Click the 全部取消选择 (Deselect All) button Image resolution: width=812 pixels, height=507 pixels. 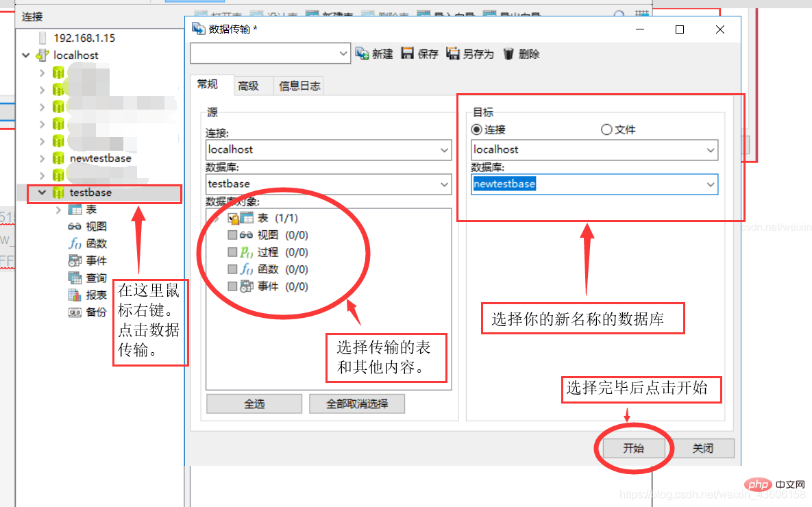tap(357, 404)
